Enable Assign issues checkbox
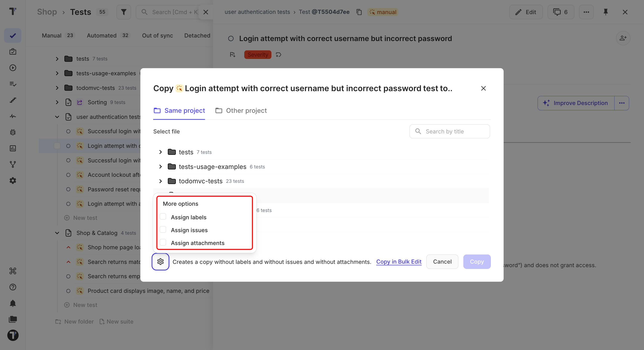Image resolution: width=644 pixels, height=350 pixels. coord(163,230)
